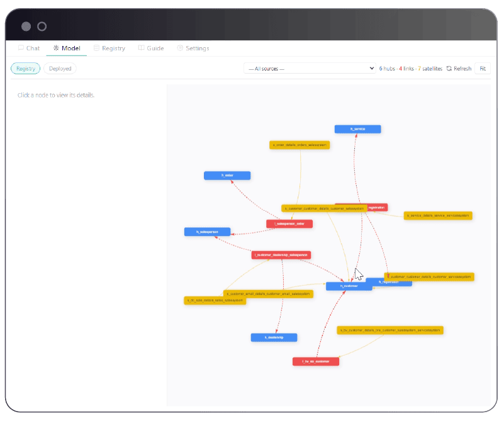Select the red registration link node
504x421 pixels.
click(x=378, y=207)
